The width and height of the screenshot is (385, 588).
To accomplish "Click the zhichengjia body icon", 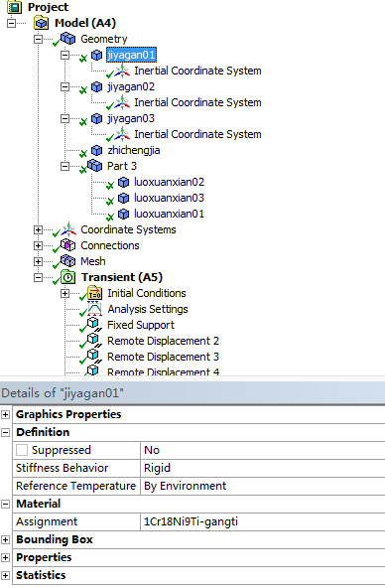I will tap(96, 150).
